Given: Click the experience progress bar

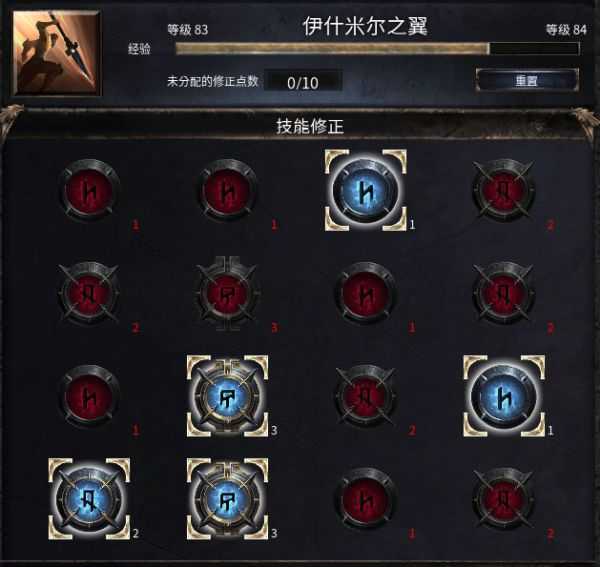Looking at the screenshot, I should 377,49.
